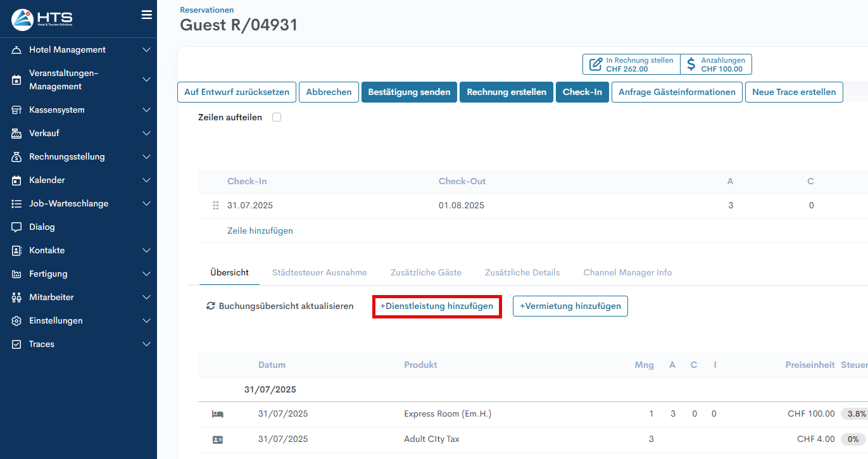Click the HTS logo

42,19
